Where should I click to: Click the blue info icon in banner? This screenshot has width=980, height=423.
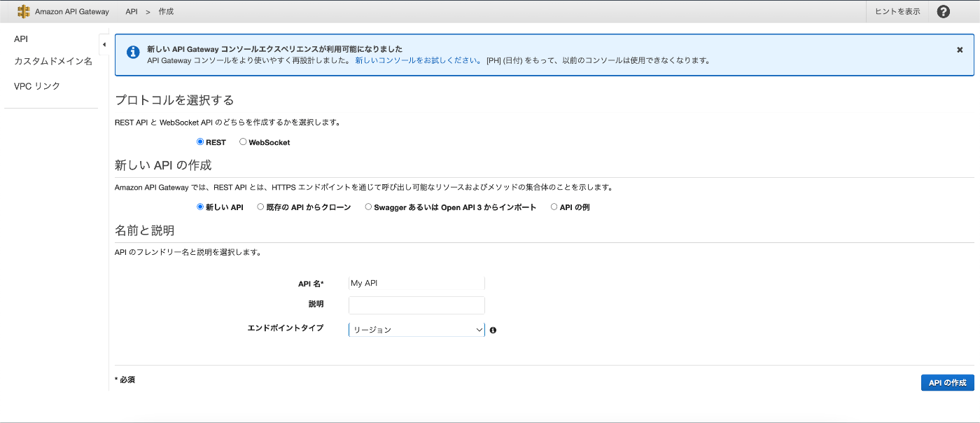click(x=133, y=53)
